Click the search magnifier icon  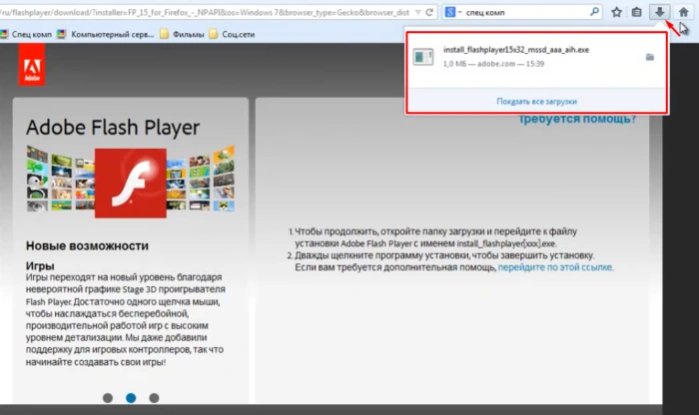(x=594, y=12)
